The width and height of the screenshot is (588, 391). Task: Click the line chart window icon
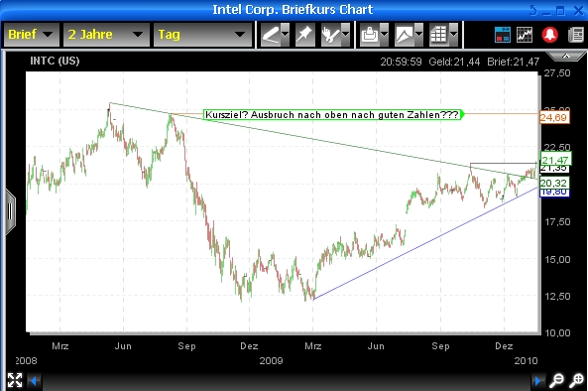[x=525, y=35]
